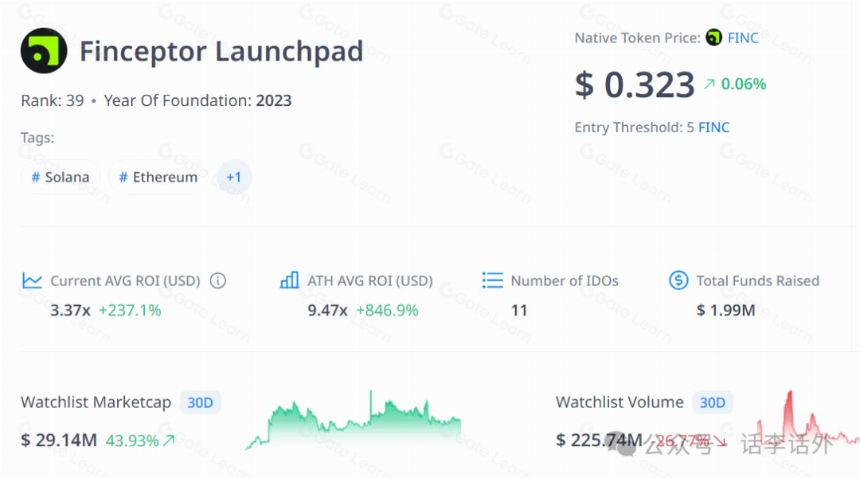Click the Watchlist Volume label
Image resolution: width=860 pixels, height=478 pixels.
tap(620, 402)
